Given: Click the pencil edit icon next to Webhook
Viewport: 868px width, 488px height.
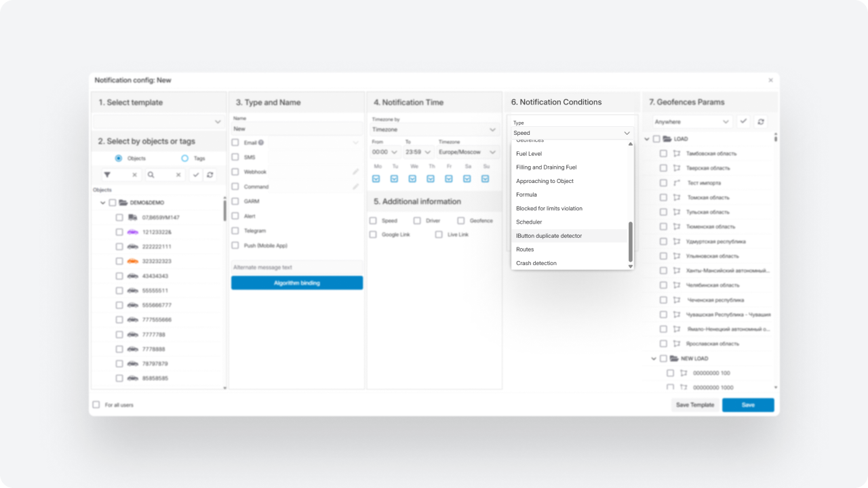Looking at the screenshot, I should 356,172.
